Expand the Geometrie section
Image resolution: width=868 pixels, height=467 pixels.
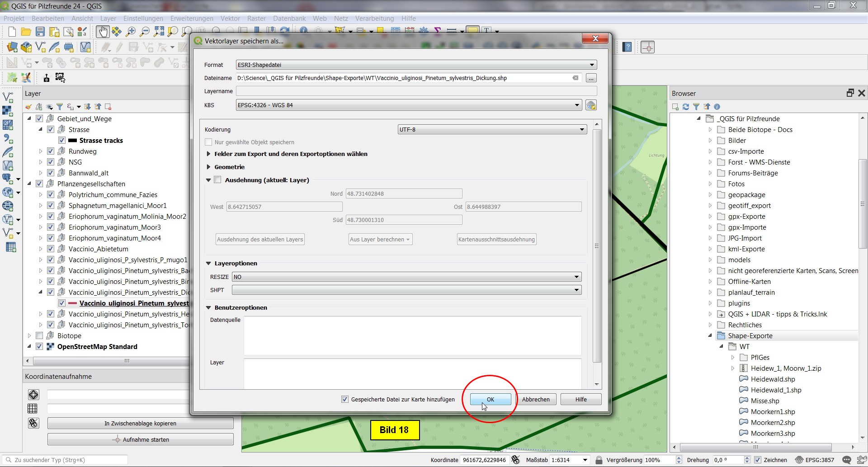coord(208,167)
